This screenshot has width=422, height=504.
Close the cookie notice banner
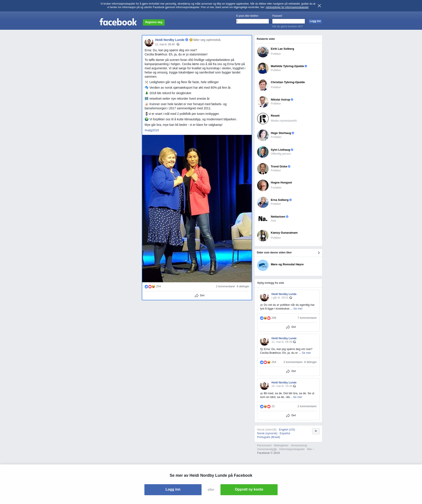click(x=319, y=6)
